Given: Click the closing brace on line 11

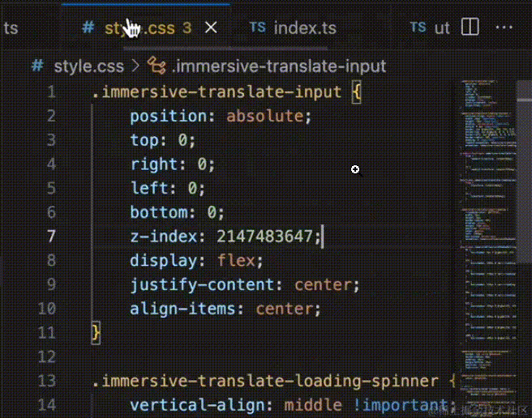Looking at the screenshot, I should coord(96,333).
